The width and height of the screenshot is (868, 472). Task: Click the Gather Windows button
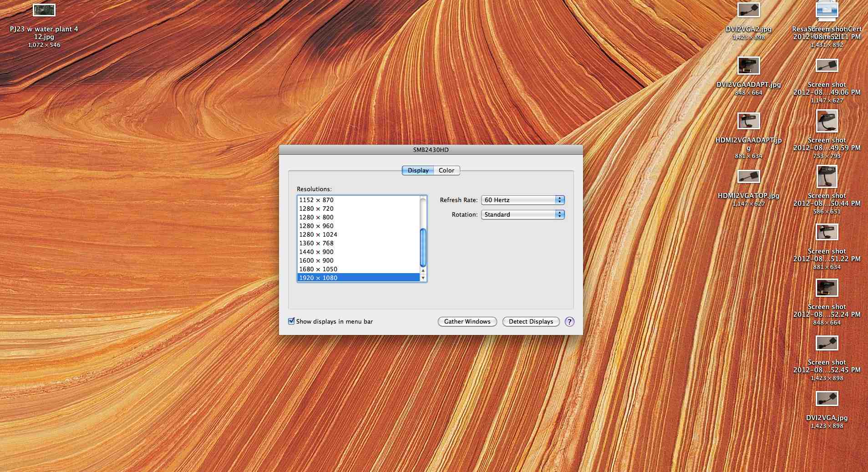coord(467,322)
